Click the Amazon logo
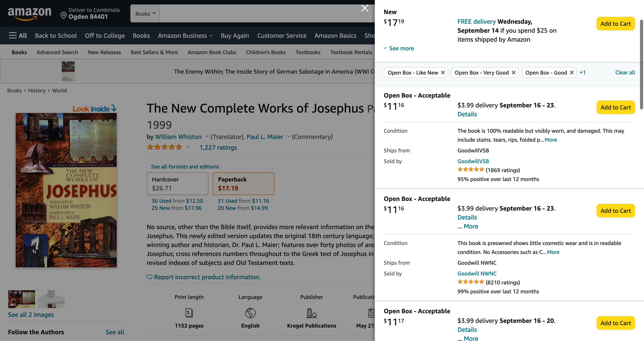 (x=30, y=13)
